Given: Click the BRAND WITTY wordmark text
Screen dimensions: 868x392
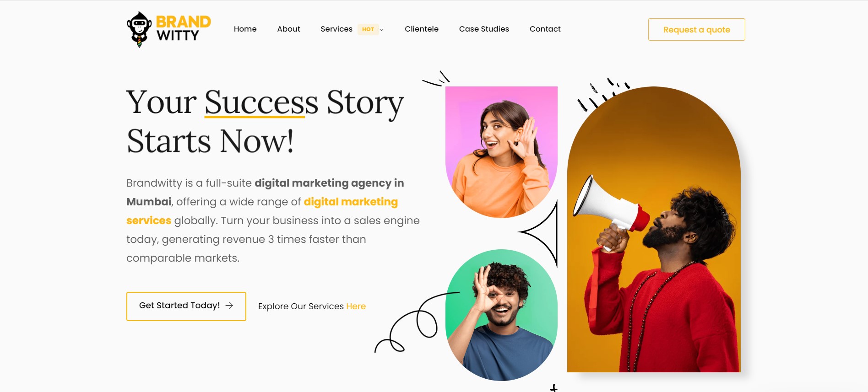Looking at the screenshot, I should pyautogui.click(x=184, y=28).
